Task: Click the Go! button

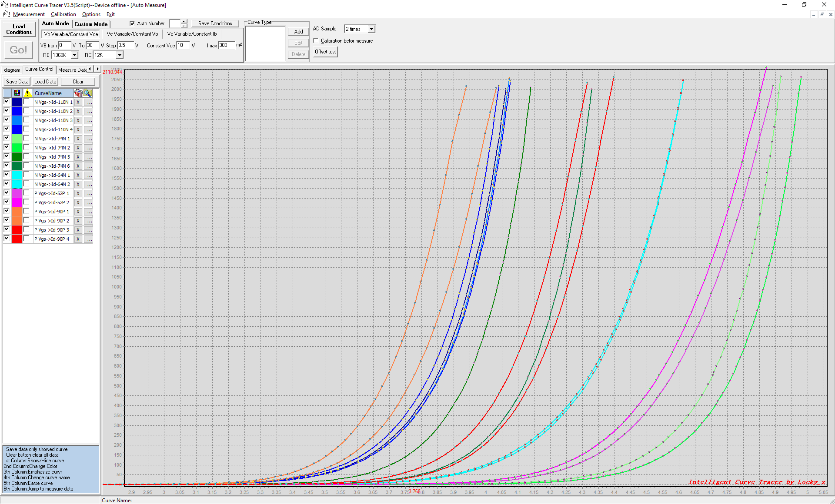Action: pyautogui.click(x=18, y=50)
